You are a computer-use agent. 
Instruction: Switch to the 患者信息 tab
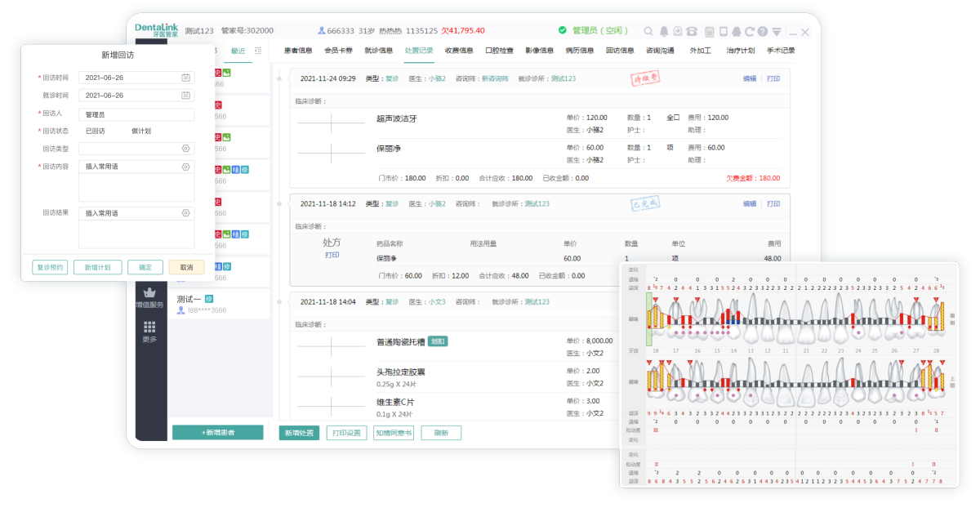click(298, 51)
